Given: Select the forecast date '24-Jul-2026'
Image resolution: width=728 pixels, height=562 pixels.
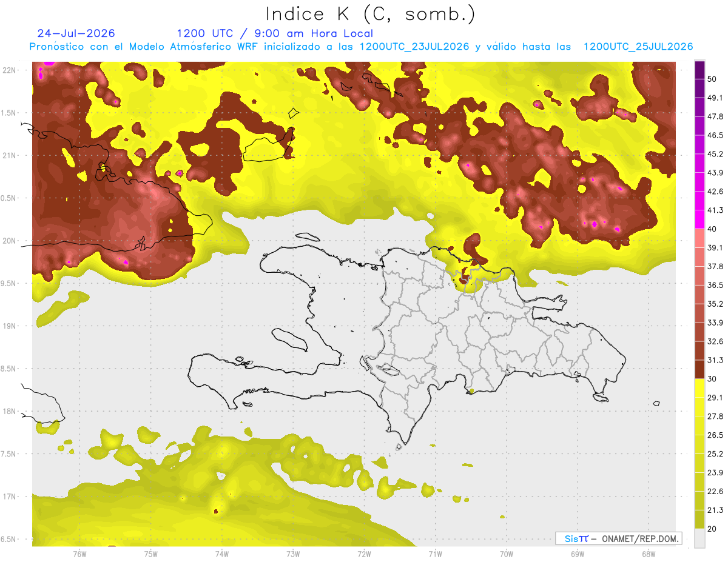Looking at the screenshot, I should pos(76,33).
